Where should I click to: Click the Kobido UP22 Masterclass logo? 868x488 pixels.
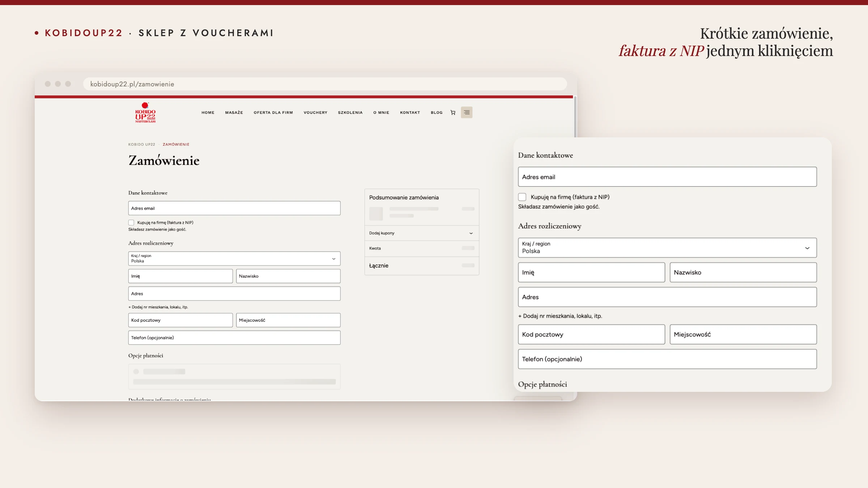tap(145, 112)
